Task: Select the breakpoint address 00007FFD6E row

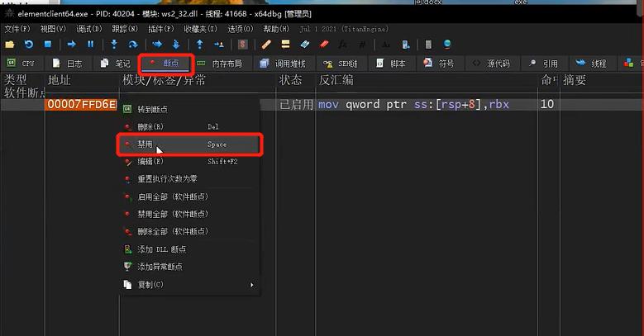Action: click(x=81, y=105)
